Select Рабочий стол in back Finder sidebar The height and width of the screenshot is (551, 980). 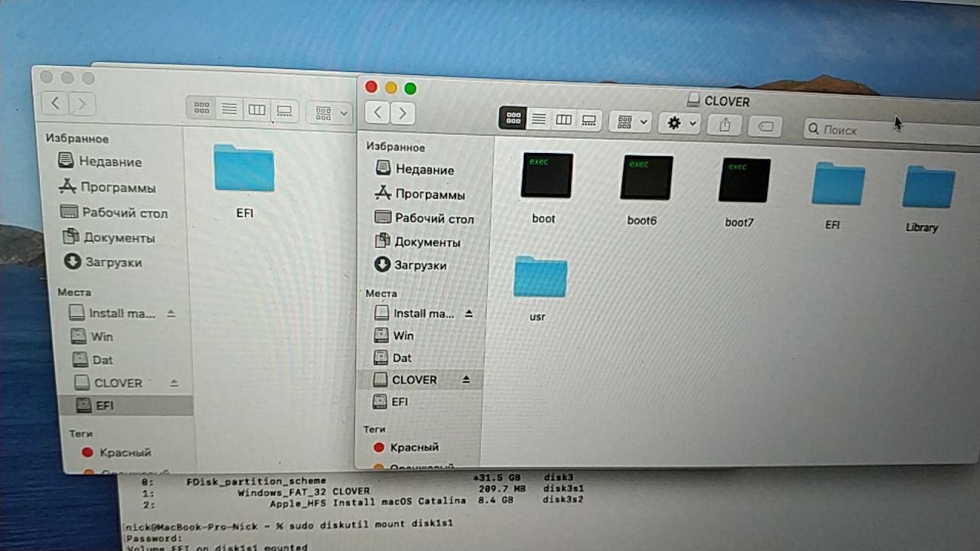click(114, 213)
